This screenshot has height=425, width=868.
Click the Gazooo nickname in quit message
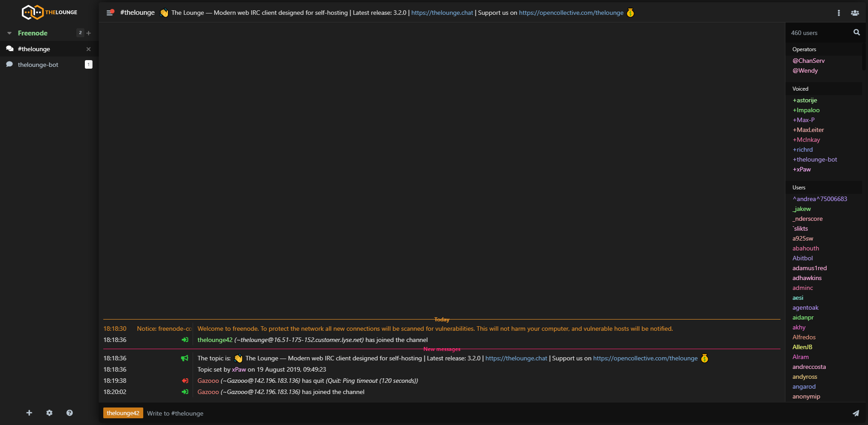point(208,381)
